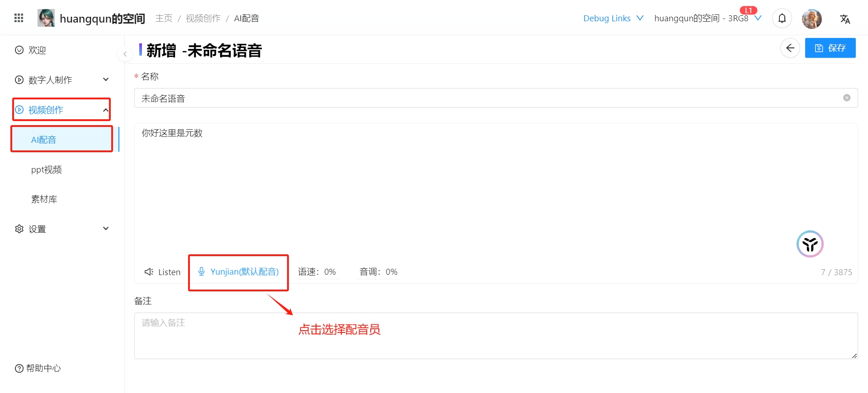Open the 素材库 menu item
This screenshot has width=868, height=393.
coord(44,199)
